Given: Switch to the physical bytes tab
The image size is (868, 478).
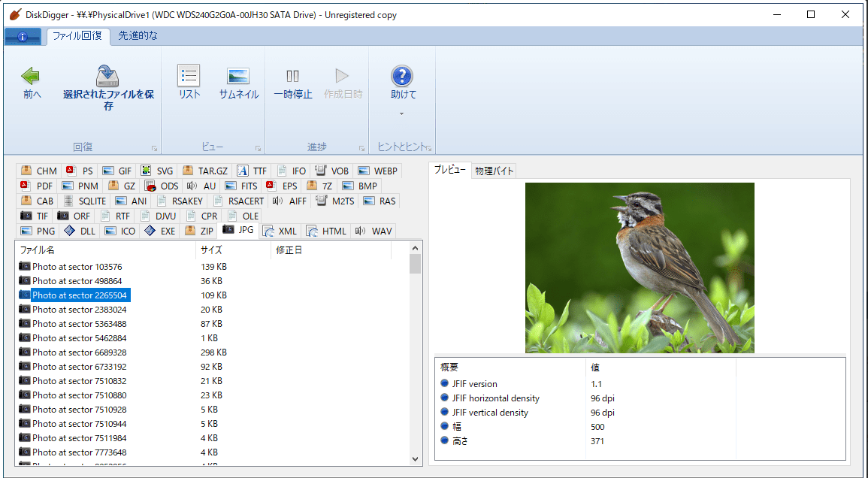Looking at the screenshot, I should click(x=494, y=171).
